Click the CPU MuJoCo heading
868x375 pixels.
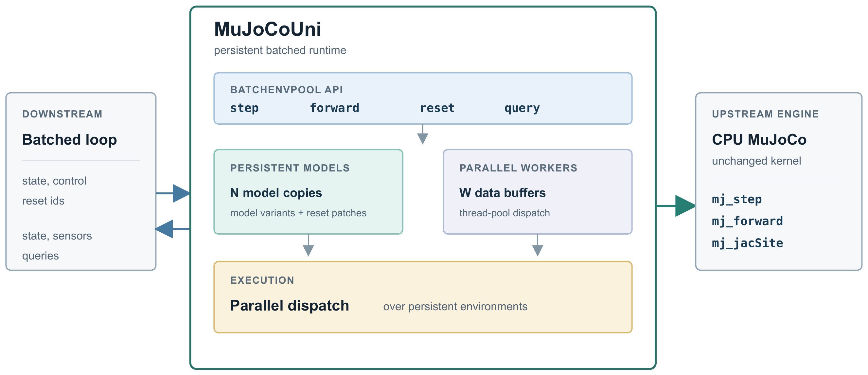tap(759, 139)
